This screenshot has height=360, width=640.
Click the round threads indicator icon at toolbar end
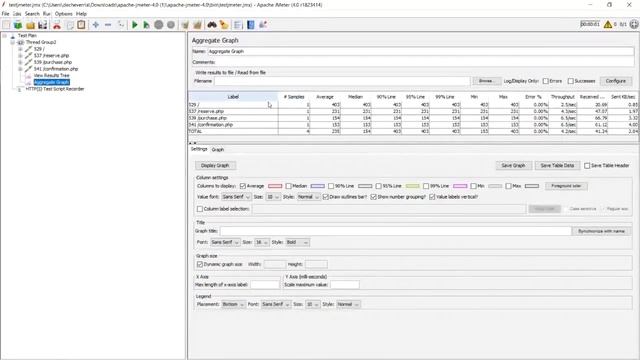[x=634, y=24]
